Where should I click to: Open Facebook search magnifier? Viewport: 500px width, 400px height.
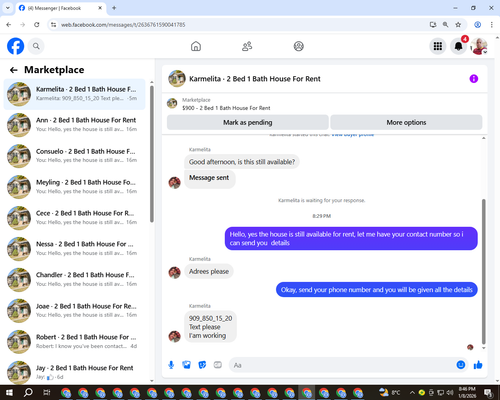(36, 46)
